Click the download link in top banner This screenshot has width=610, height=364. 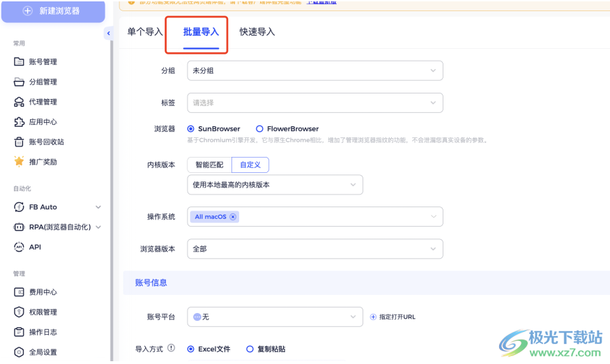point(321,2)
